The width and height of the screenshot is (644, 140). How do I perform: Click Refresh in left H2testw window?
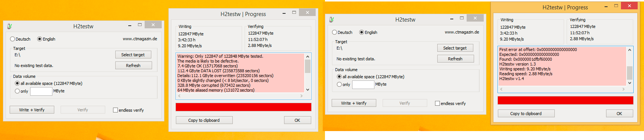133,66
